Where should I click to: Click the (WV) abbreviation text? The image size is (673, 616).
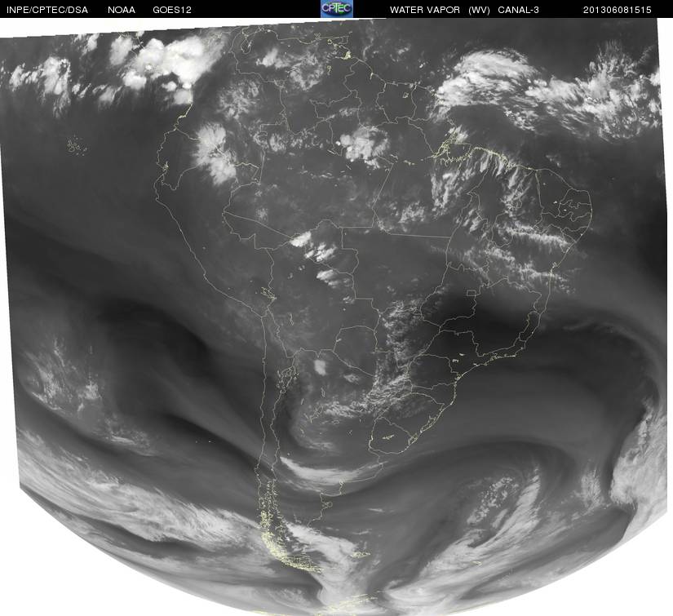coord(480,10)
